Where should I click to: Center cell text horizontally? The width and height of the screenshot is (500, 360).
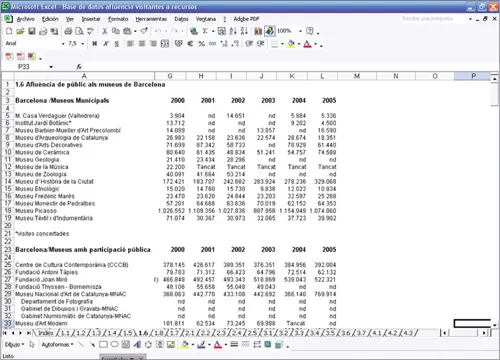point(142,44)
